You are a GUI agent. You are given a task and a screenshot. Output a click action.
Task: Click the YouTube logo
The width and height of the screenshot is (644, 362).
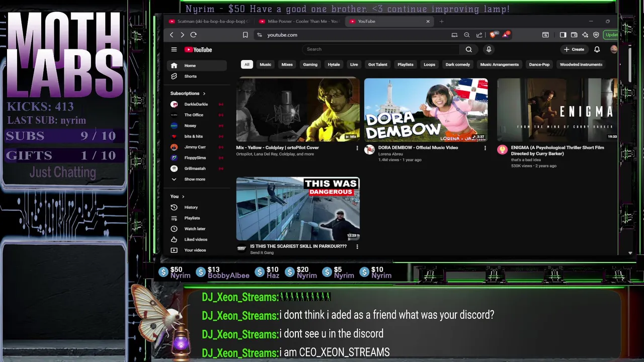[198, 49]
